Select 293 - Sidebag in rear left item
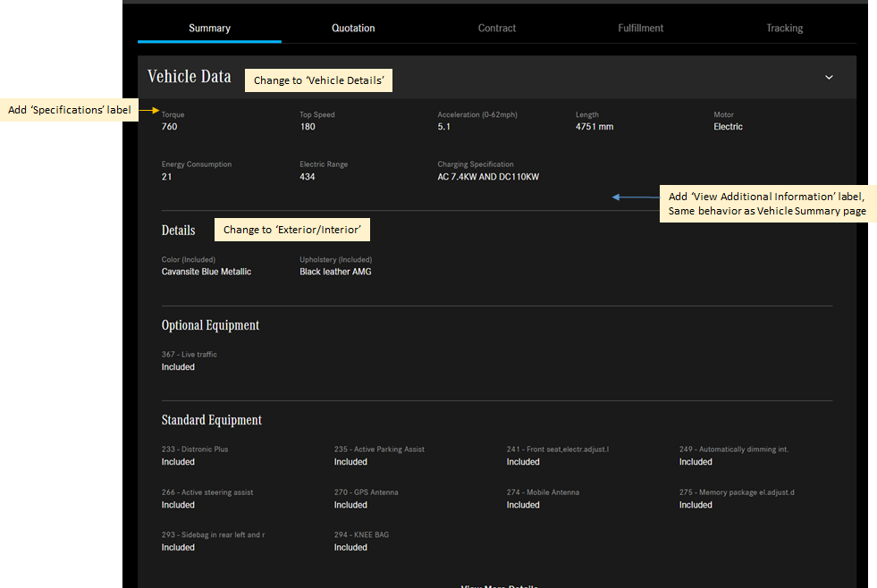This screenshot has width=877, height=588. [213, 535]
